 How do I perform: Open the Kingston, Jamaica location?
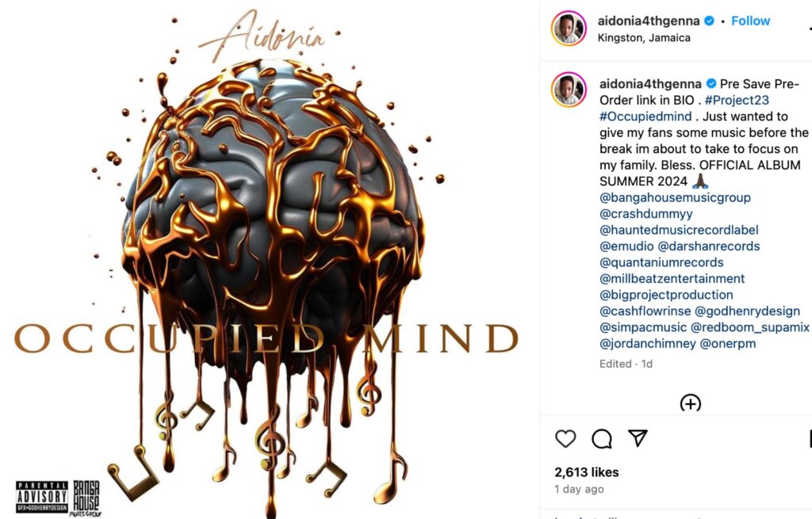tap(644, 38)
